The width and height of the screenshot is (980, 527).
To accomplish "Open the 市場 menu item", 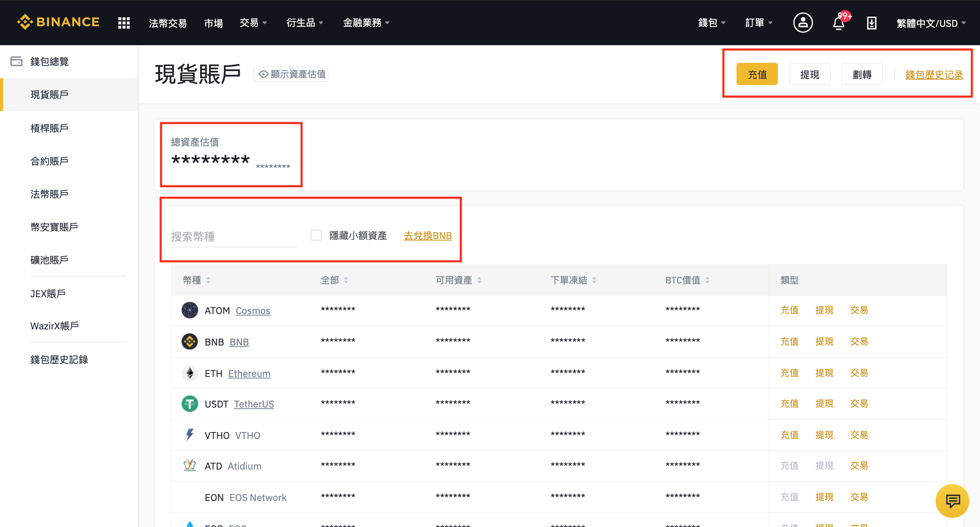I will click(x=213, y=23).
